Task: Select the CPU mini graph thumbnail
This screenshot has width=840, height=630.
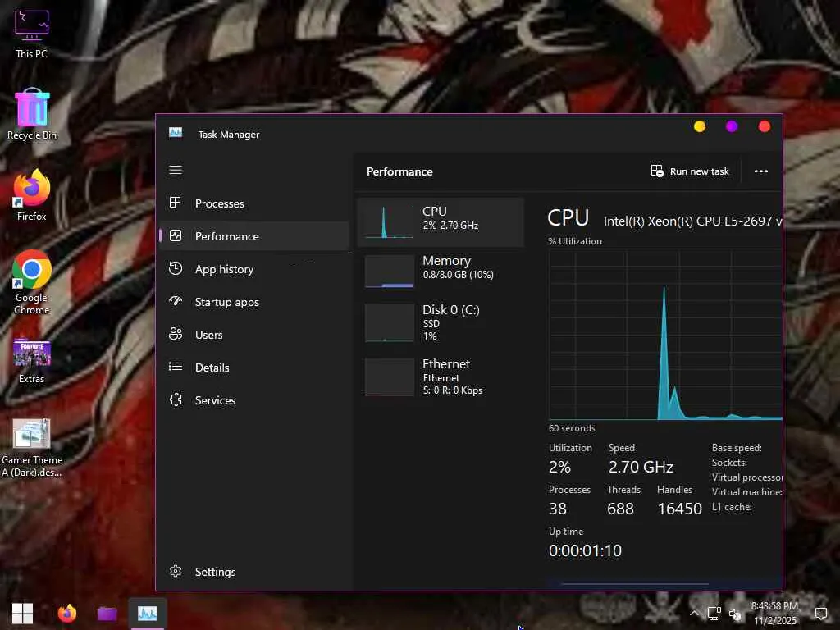Action: coord(390,221)
